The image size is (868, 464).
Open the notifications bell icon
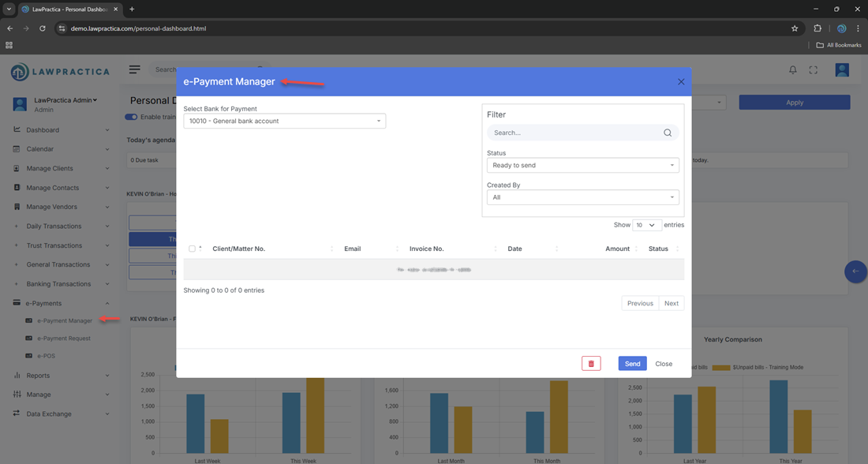(x=793, y=70)
